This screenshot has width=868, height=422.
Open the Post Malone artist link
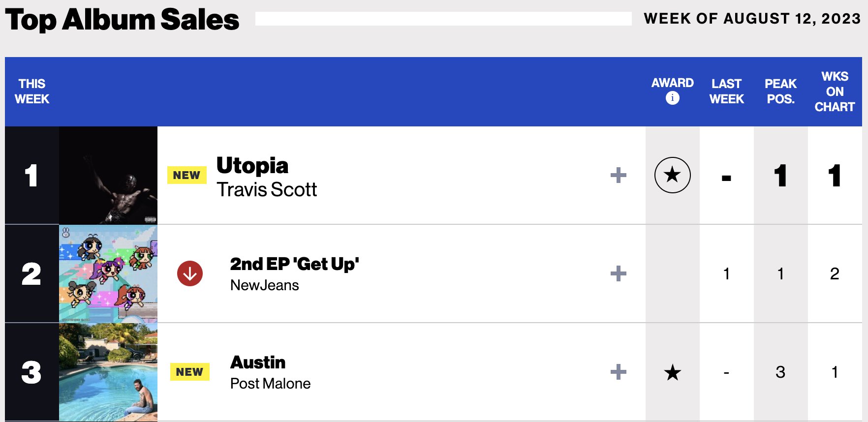pos(270,384)
